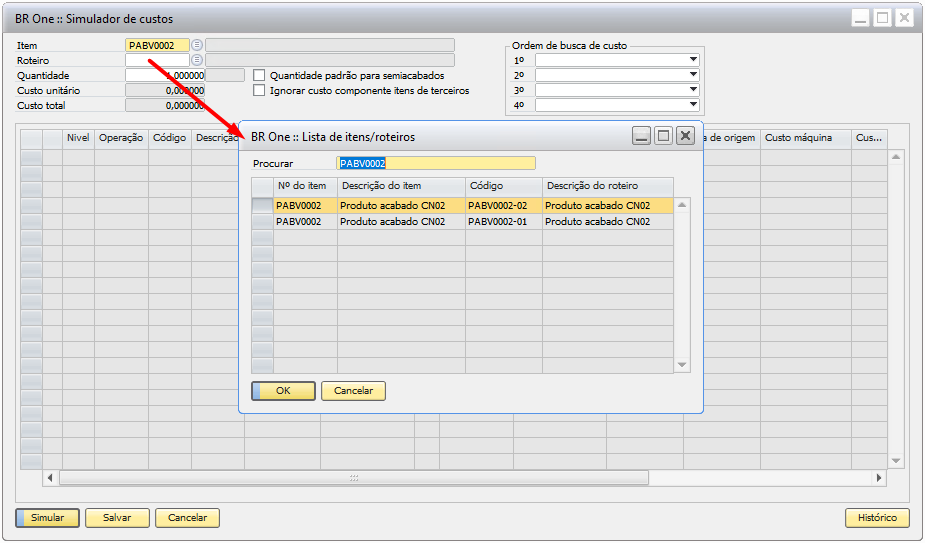Screen dimensions: 925x543
Task: Click row selector of PABV0002-01 row
Action: point(262,222)
